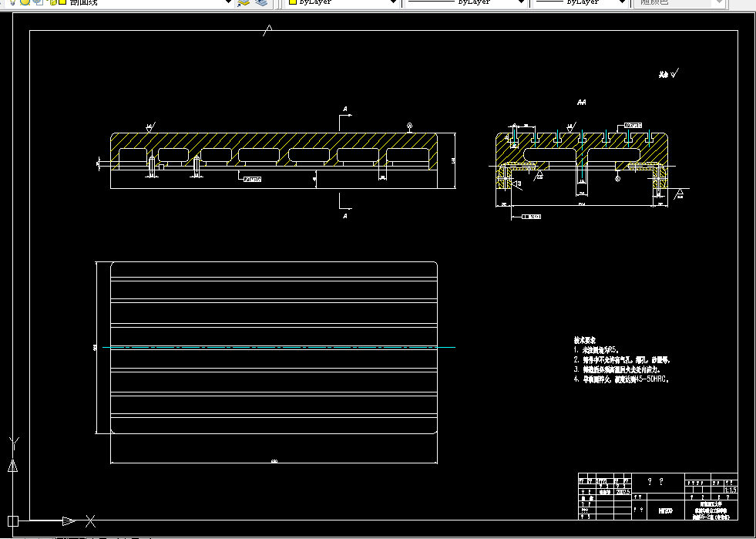The image size is (756, 539).
Task: Select the upper 'A' section cut marker
Action: point(345,109)
